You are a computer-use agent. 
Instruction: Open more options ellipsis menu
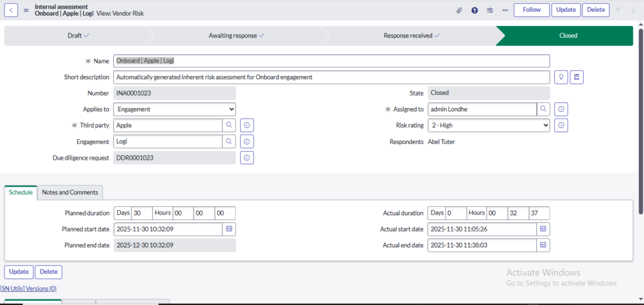[504, 10]
